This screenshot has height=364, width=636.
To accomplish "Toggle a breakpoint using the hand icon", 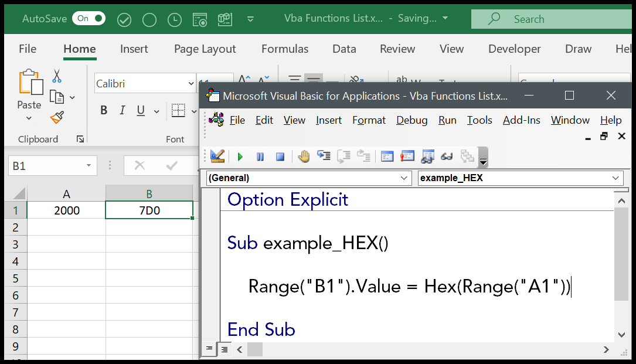I will click(304, 157).
